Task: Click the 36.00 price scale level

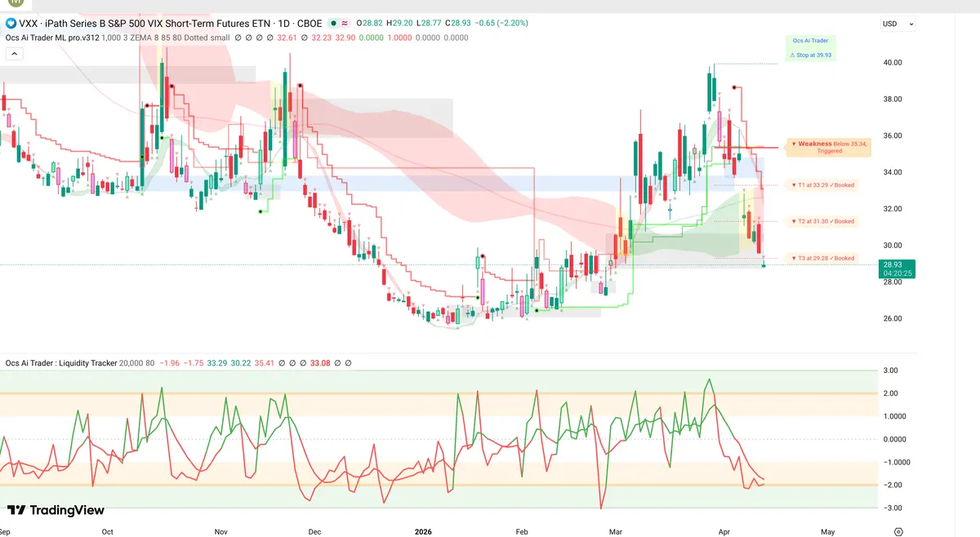Action: 892,135
